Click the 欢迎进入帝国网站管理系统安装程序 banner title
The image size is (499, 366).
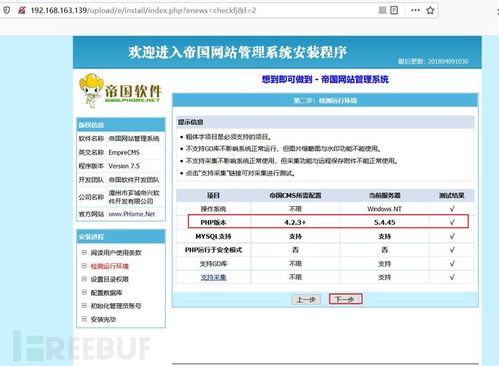click(238, 52)
